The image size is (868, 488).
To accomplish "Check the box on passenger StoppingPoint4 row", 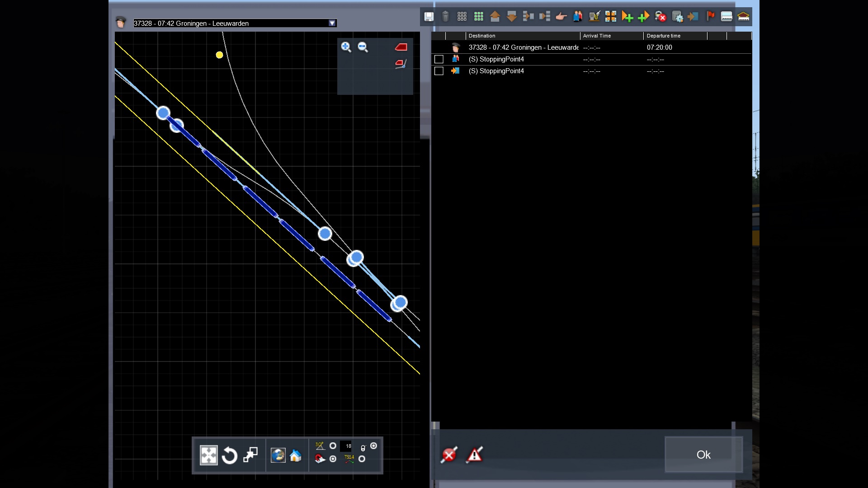I will 439,59.
